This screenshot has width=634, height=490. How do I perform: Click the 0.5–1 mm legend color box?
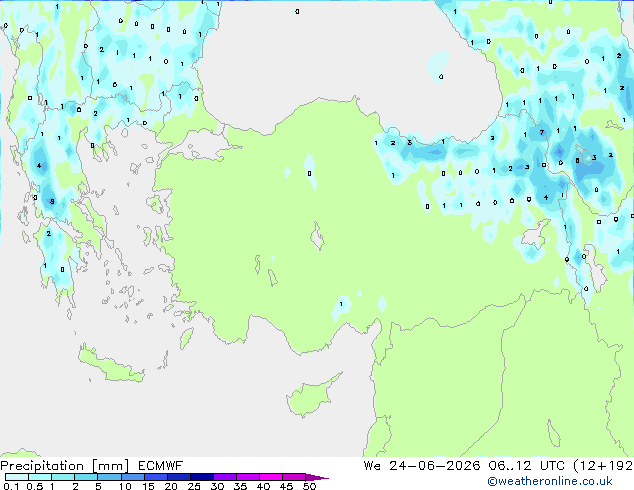pyautogui.click(x=40, y=477)
